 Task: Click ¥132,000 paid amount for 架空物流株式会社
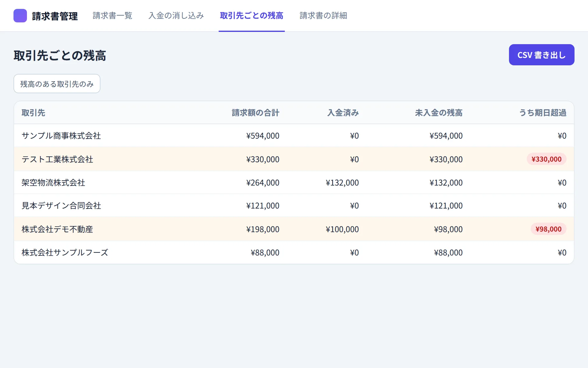[342, 182]
